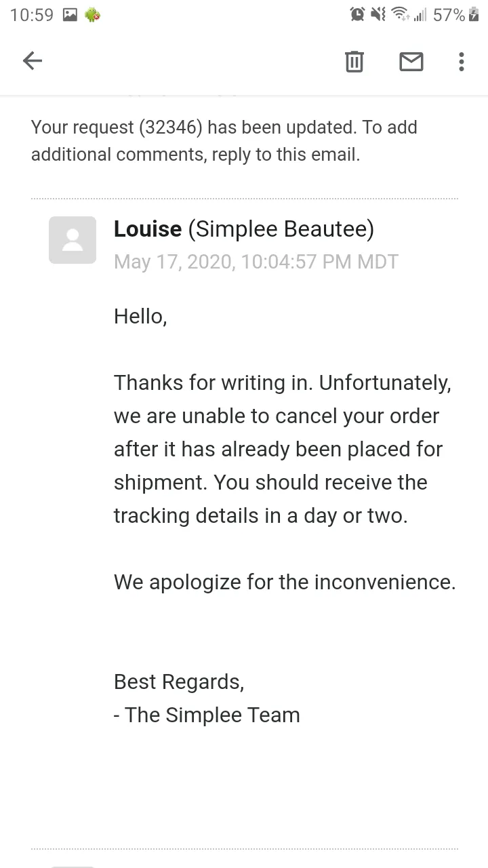488x868 pixels.
Task: Tap the back arrow icon
Action: click(x=33, y=61)
